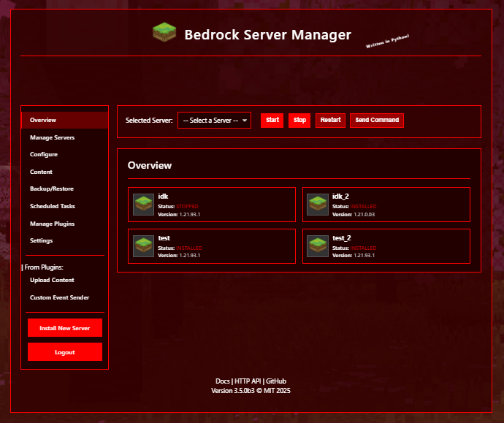This screenshot has height=423, width=504.
Task: Click the STOPPED status of idk
Action: (x=187, y=206)
